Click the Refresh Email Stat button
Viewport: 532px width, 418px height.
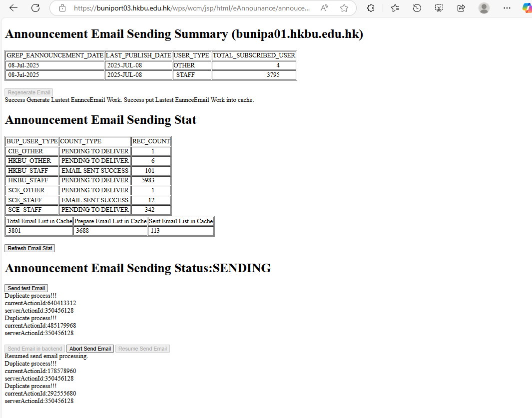coord(30,248)
